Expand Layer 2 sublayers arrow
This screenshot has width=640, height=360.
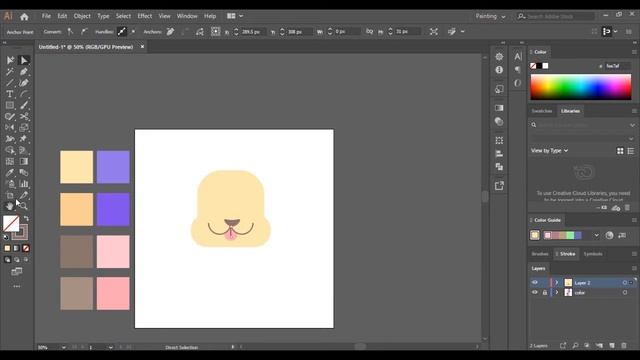(x=556, y=282)
